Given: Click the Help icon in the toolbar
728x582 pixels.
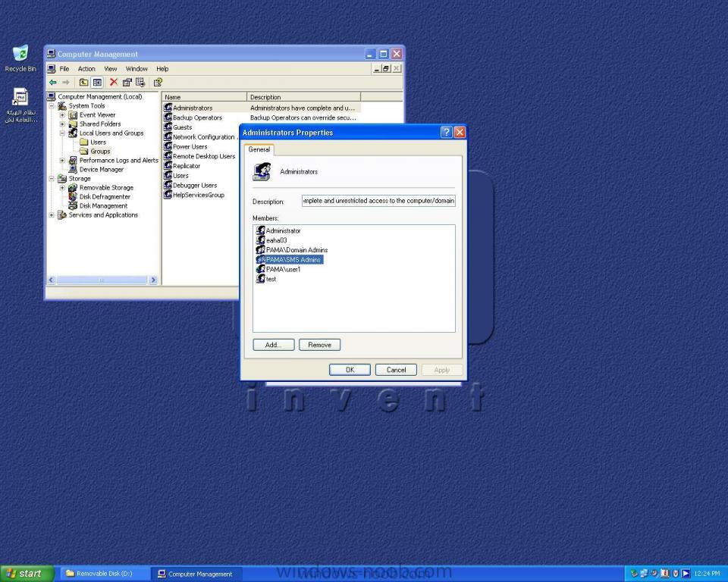Looking at the screenshot, I should (158, 82).
